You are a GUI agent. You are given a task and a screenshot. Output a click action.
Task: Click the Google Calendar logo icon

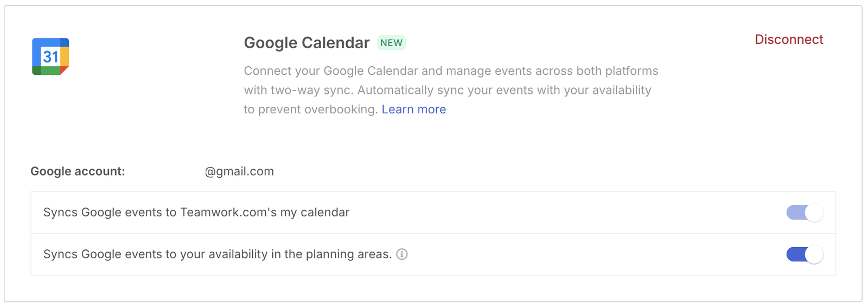pyautogui.click(x=50, y=56)
